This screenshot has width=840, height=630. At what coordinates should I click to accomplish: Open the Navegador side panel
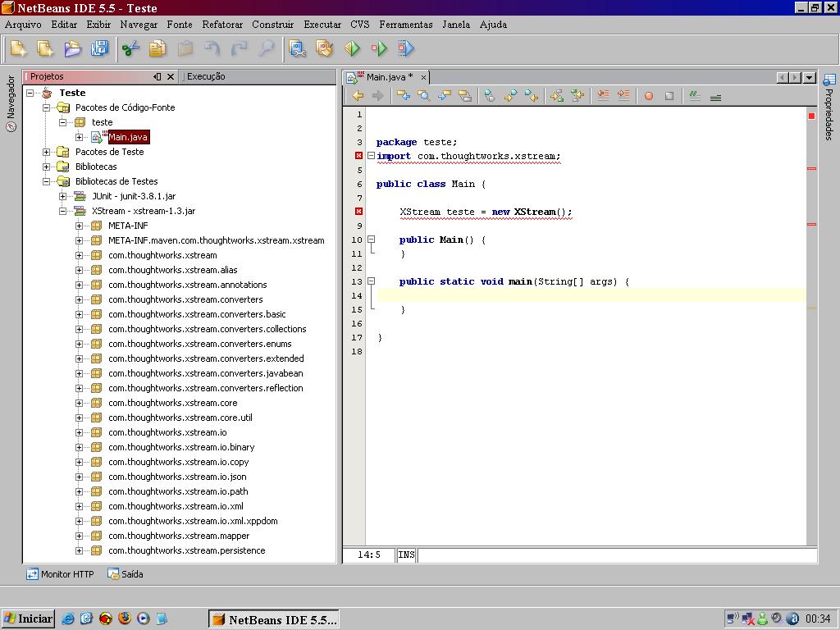(11, 103)
